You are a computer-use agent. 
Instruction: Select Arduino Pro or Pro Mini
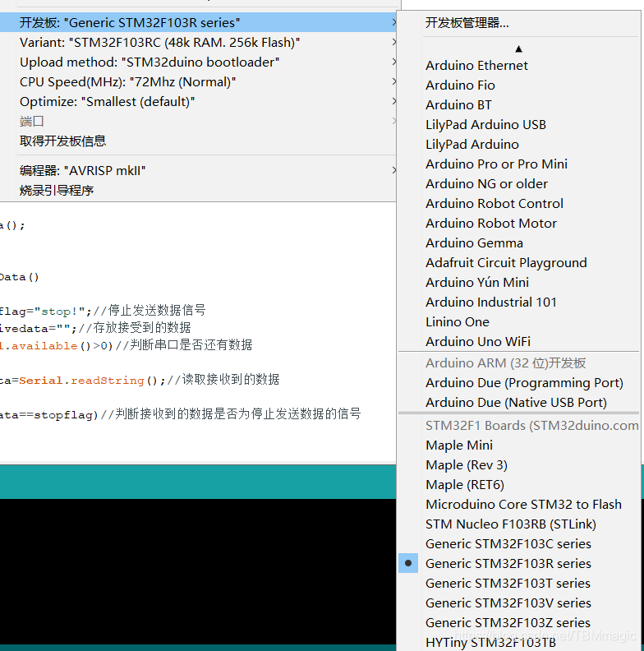coord(518,164)
